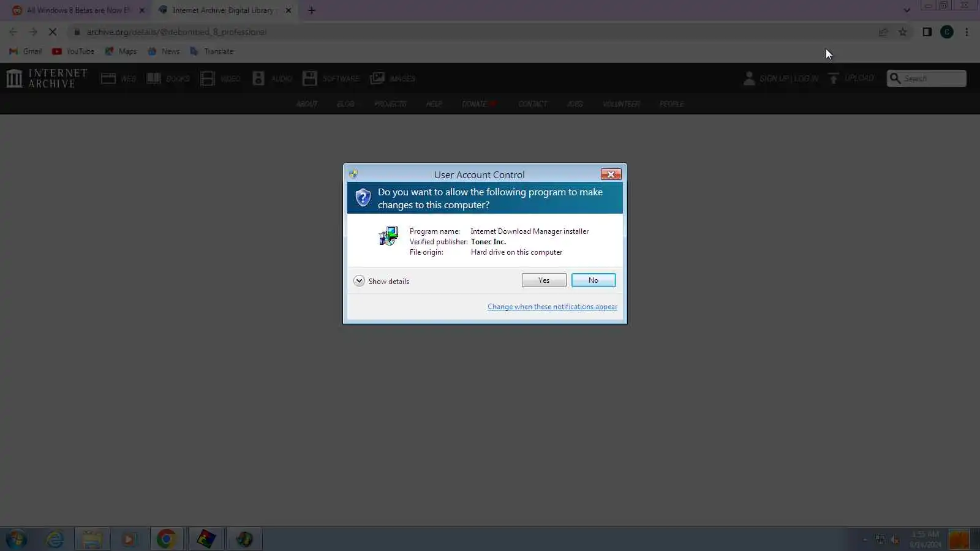Go forward to the next page
Screen dimensions: 980x551
coord(33,32)
